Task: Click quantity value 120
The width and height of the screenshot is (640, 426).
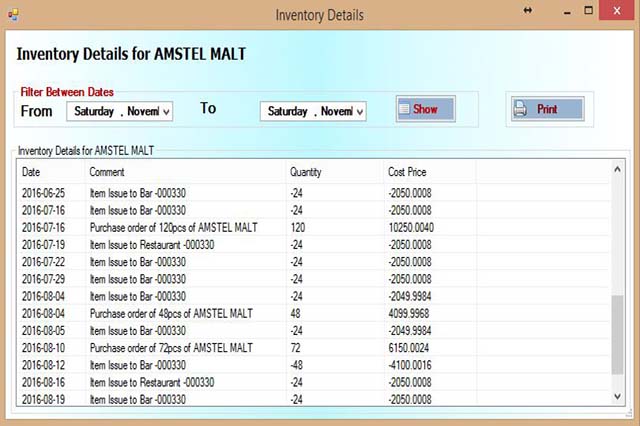Action: (x=298, y=228)
